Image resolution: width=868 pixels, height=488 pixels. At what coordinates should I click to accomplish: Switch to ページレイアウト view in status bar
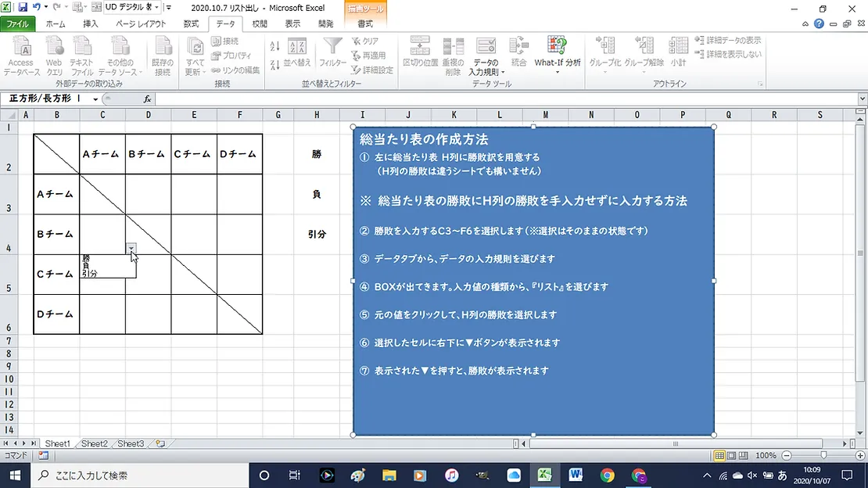click(x=731, y=454)
